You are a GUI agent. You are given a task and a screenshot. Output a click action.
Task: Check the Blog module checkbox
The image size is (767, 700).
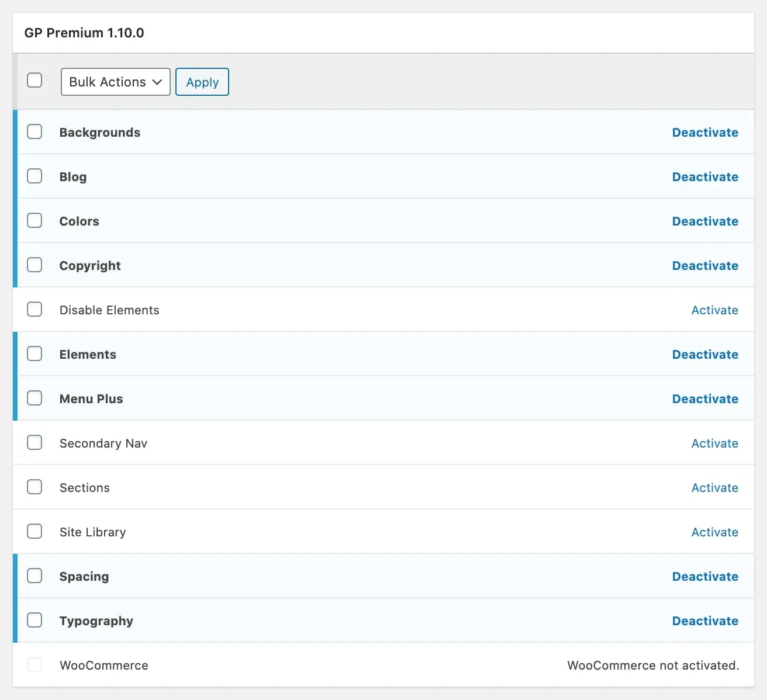pos(34,176)
